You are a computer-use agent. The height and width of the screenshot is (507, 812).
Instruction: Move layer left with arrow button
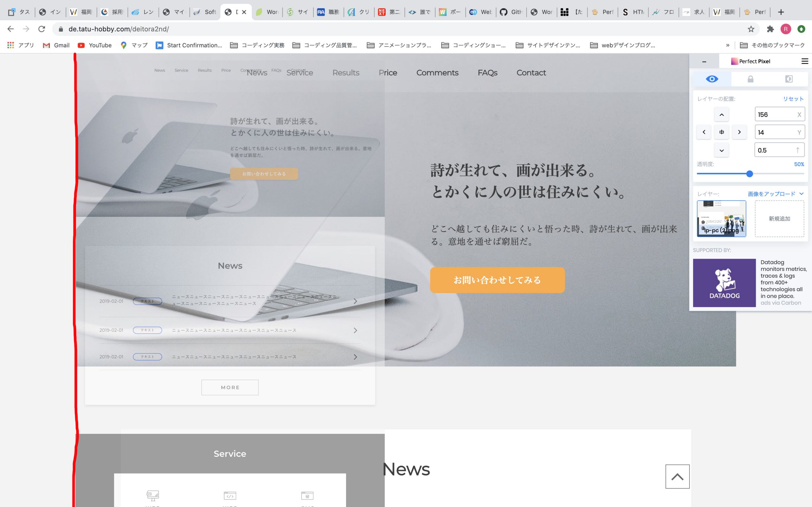tap(704, 132)
